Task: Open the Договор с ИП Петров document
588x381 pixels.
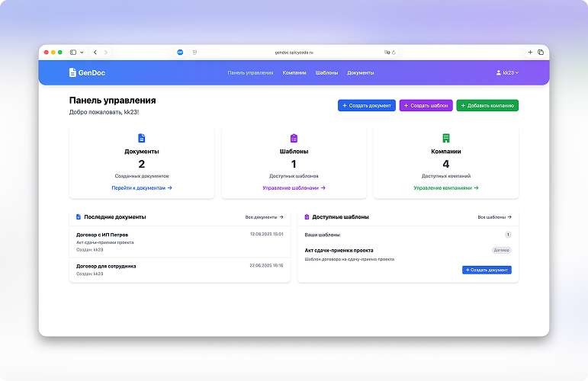Action: pos(102,235)
